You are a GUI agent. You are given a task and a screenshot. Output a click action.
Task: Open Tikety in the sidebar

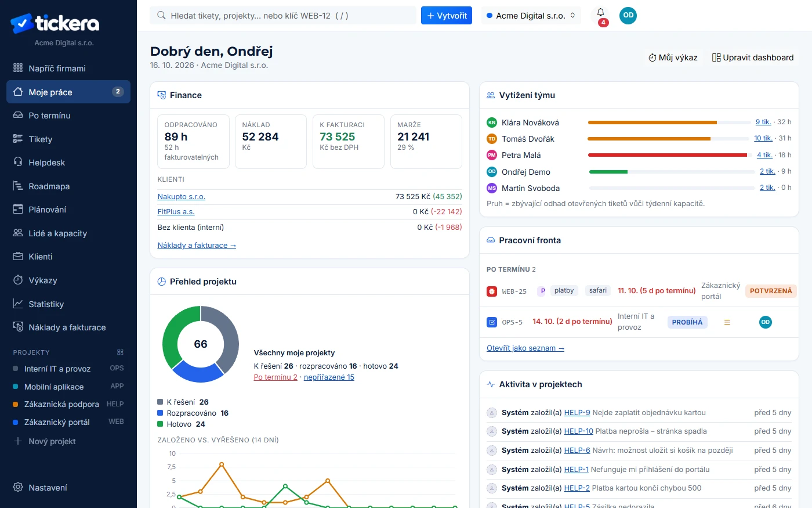pyautogui.click(x=68, y=139)
